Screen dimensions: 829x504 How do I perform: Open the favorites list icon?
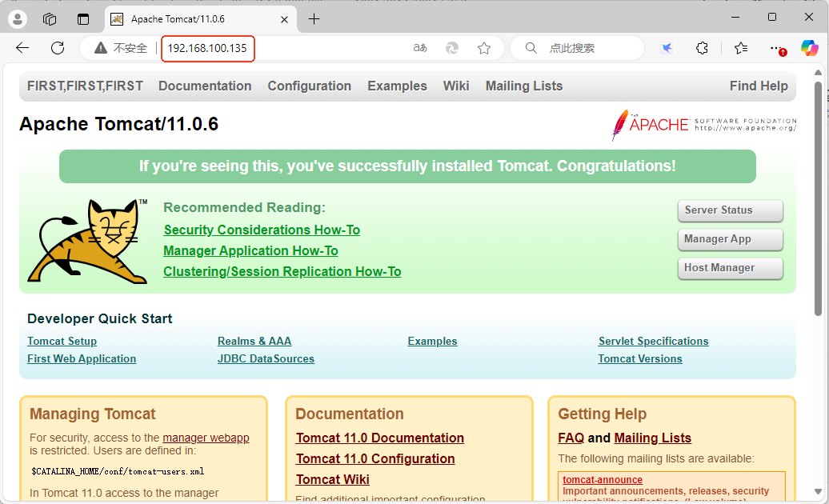pos(741,48)
